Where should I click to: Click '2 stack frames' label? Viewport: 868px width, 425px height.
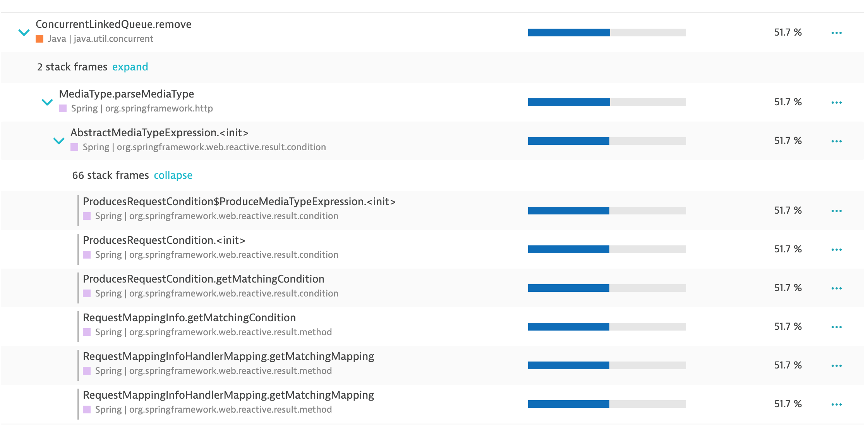(x=72, y=67)
